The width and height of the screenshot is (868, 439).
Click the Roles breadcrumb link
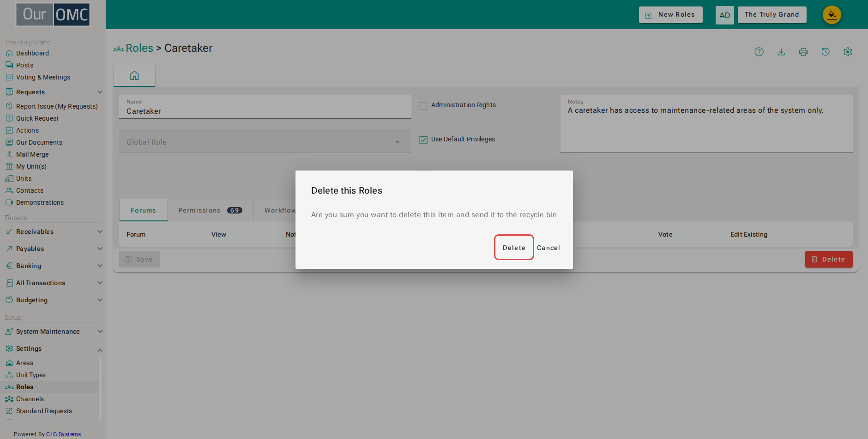point(139,48)
